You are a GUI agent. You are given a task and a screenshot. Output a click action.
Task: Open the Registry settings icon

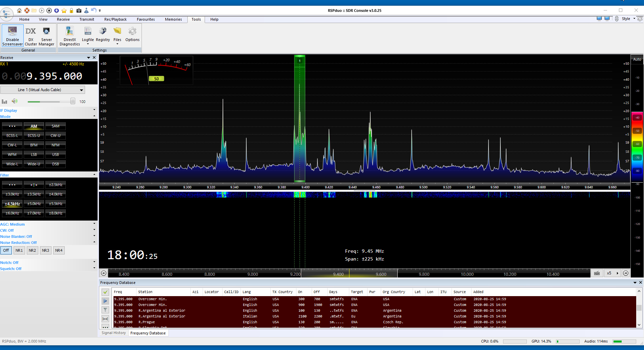point(103,32)
